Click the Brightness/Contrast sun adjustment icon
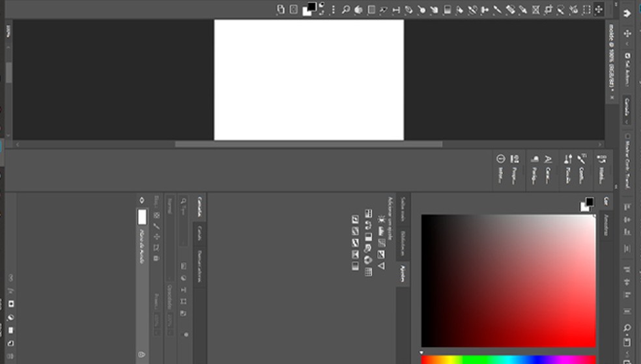This screenshot has height=364, width=641. 381,221
